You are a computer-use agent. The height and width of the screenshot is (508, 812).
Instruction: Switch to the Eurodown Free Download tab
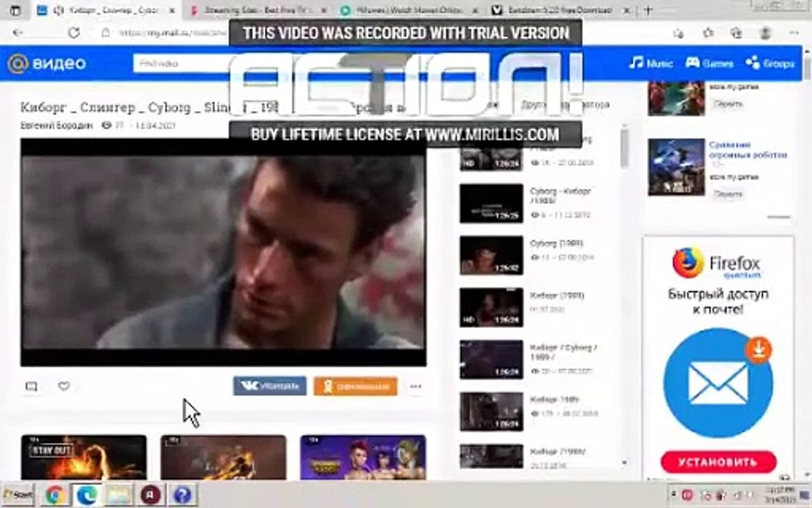click(x=560, y=10)
